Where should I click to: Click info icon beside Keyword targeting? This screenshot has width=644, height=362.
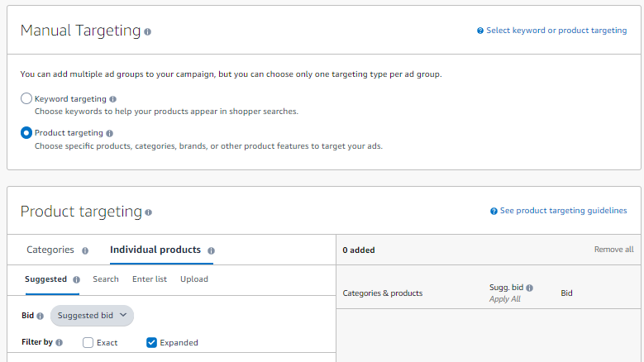tap(112, 99)
